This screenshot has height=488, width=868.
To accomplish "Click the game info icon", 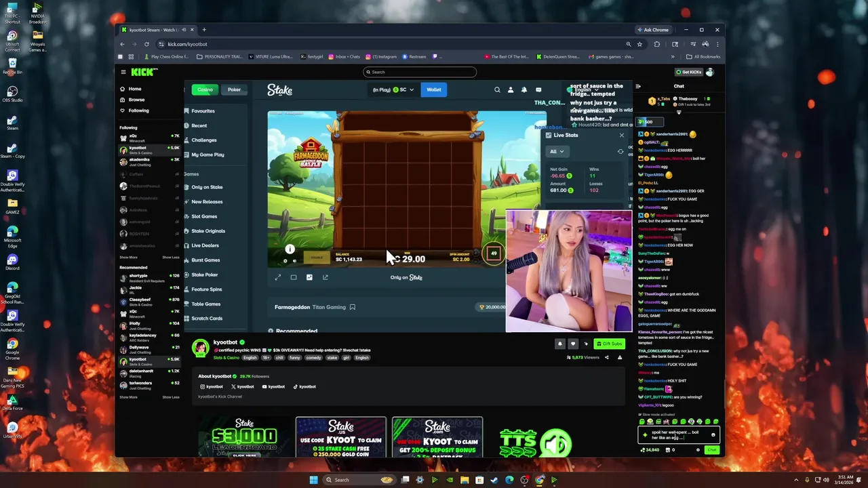I will click(290, 249).
